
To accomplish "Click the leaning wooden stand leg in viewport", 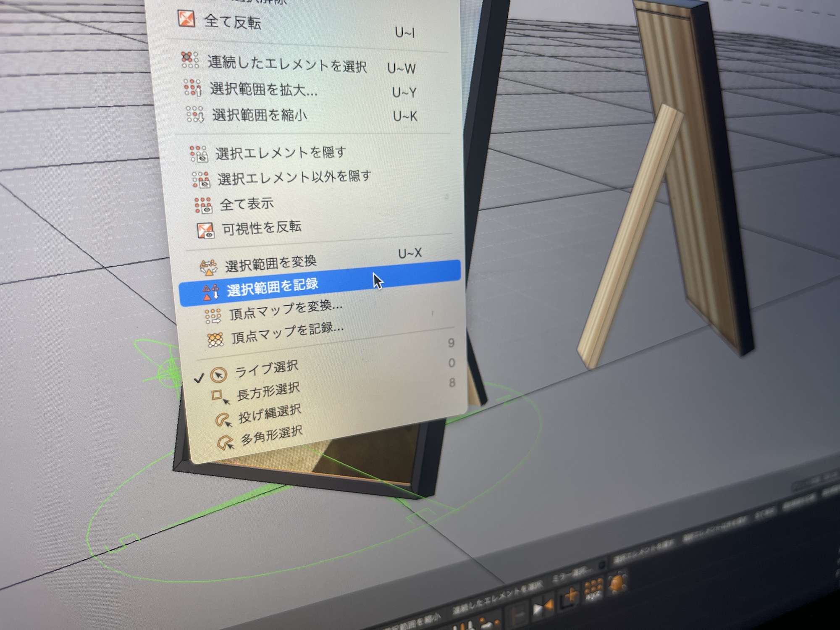I will (x=630, y=235).
